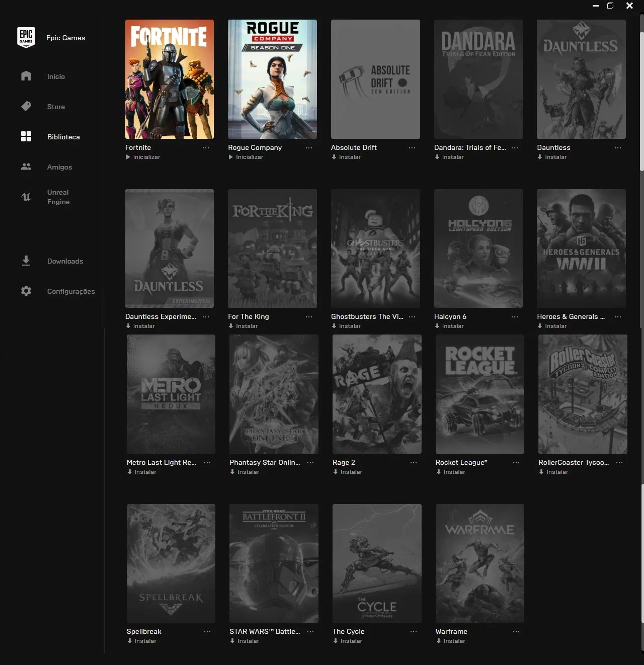Click Instalar under RollerCoaster Tycoon

click(x=557, y=472)
